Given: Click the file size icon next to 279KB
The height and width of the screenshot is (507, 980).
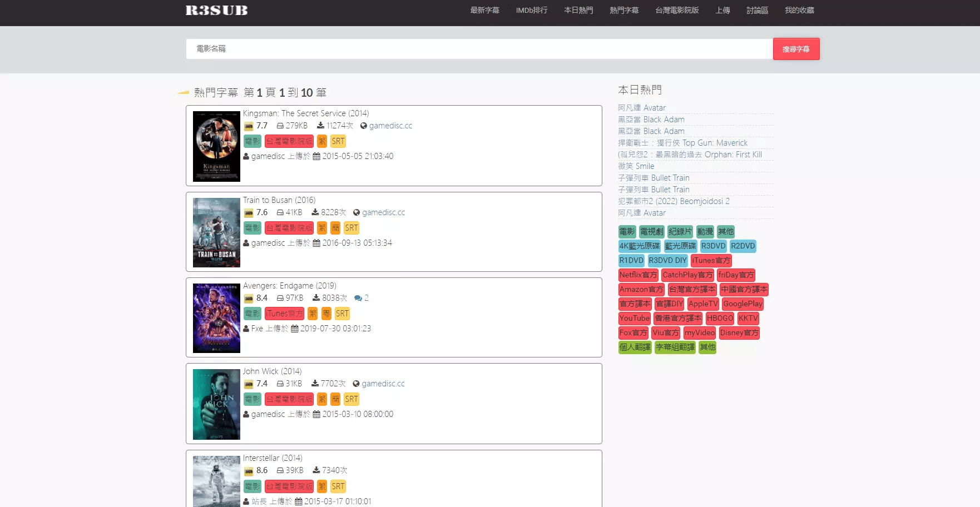Looking at the screenshot, I should coord(280,126).
